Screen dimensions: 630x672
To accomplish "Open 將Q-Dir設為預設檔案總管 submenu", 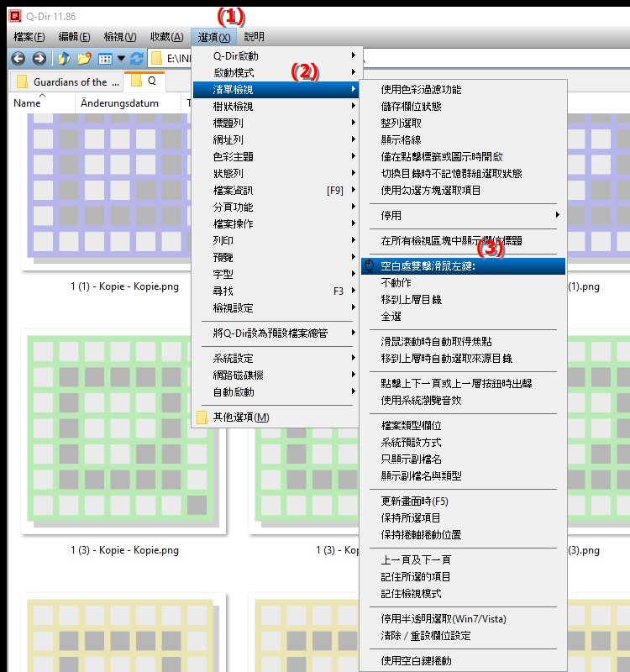I will 276,333.
